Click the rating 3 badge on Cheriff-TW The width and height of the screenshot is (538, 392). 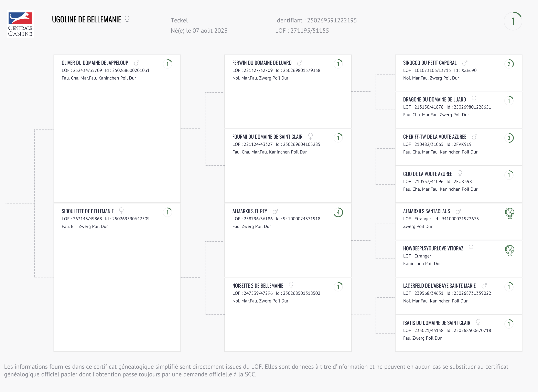click(509, 138)
